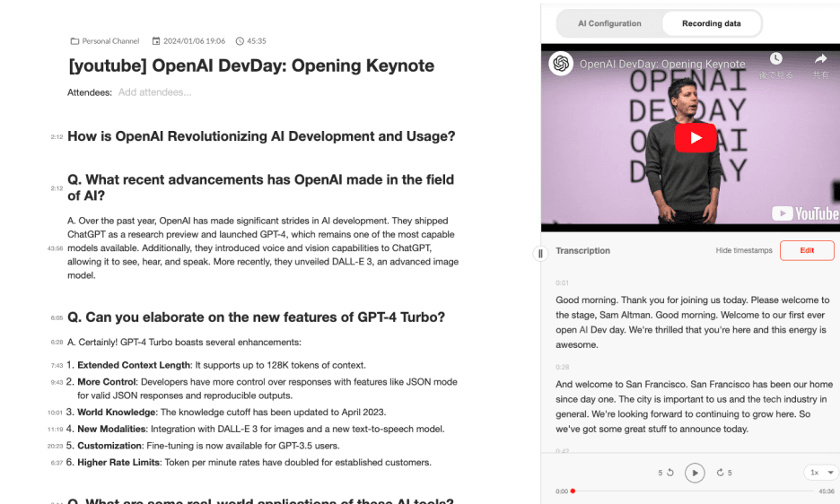This screenshot has height=504, width=840.
Task: Click question 'Can you elaborate on the new features'
Action: tap(256, 317)
